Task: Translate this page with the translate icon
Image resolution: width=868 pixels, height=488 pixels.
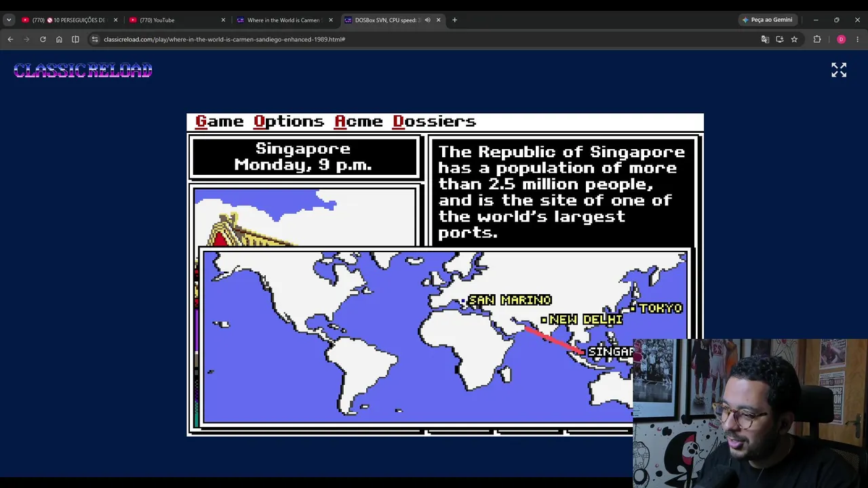Action: (765, 39)
